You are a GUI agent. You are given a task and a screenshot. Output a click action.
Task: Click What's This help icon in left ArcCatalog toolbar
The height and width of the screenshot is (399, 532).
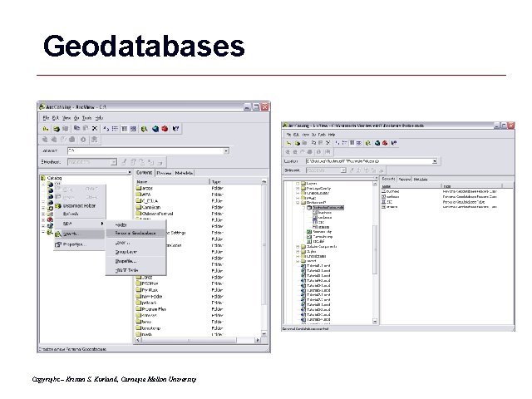[175, 129]
